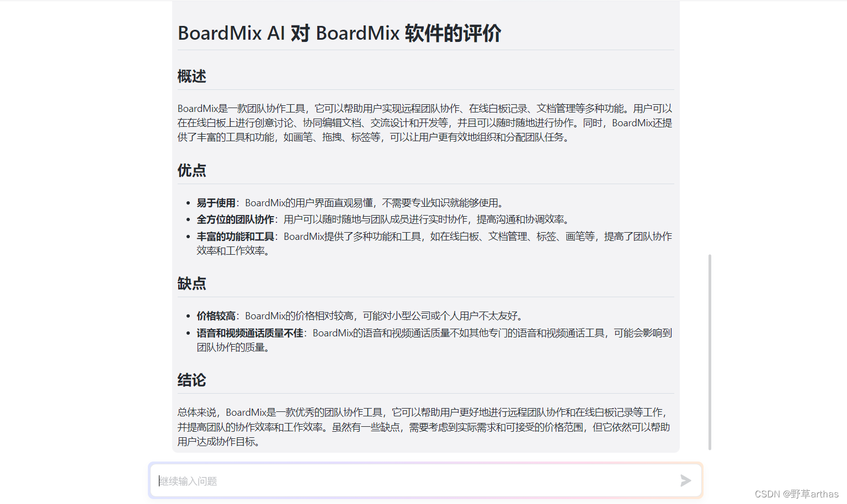Click the paragraph starting 'BoardMix是一款团队协作工具'
This screenshot has width=847, height=504.
425,123
